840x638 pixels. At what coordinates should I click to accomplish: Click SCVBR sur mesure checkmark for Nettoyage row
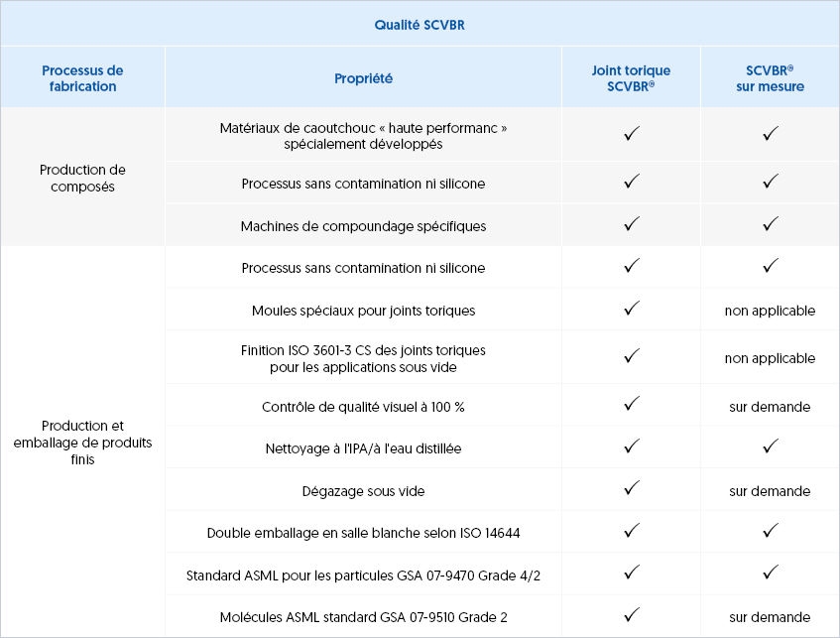coord(770,447)
